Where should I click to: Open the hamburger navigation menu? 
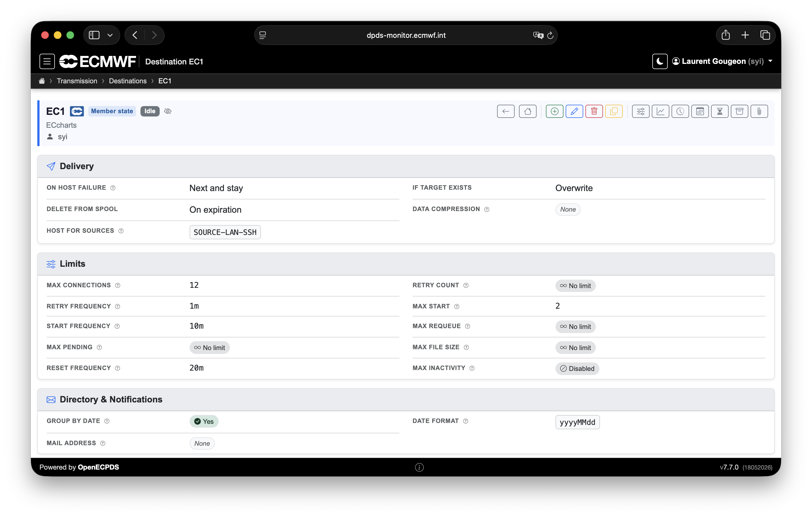pyautogui.click(x=47, y=61)
